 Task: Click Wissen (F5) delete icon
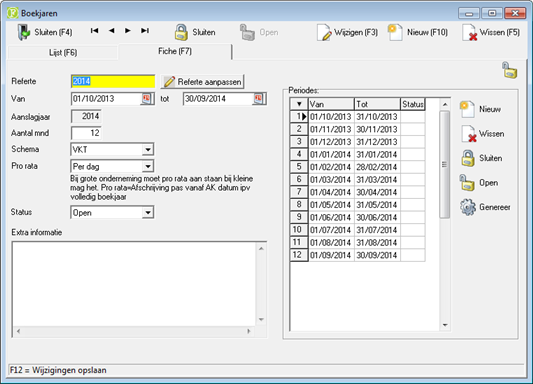click(469, 33)
